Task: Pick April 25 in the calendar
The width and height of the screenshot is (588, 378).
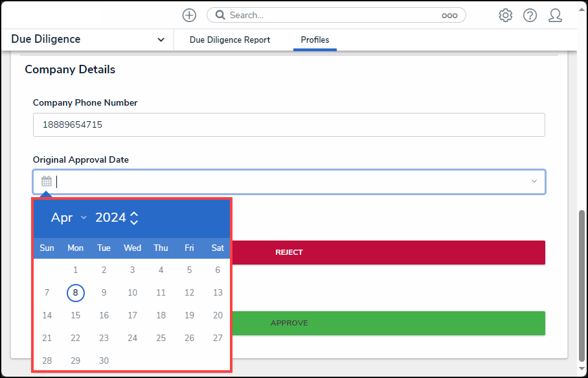Action: click(161, 338)
